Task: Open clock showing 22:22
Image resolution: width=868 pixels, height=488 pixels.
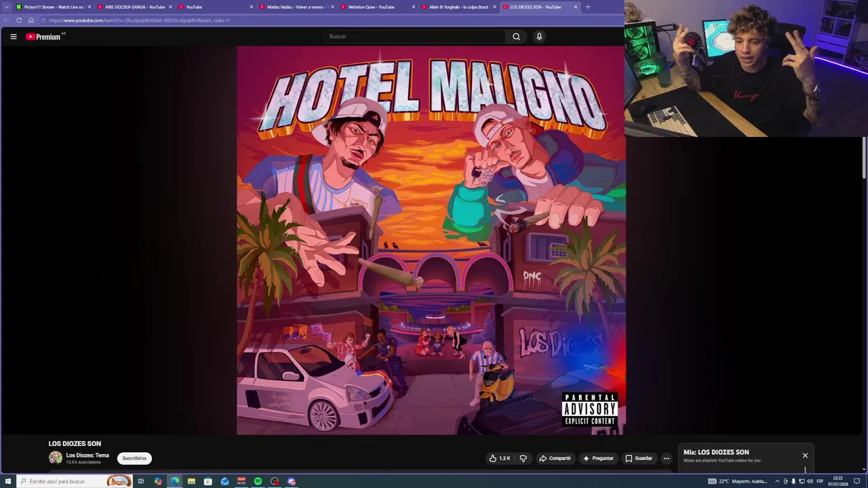Action: [838, 481]
